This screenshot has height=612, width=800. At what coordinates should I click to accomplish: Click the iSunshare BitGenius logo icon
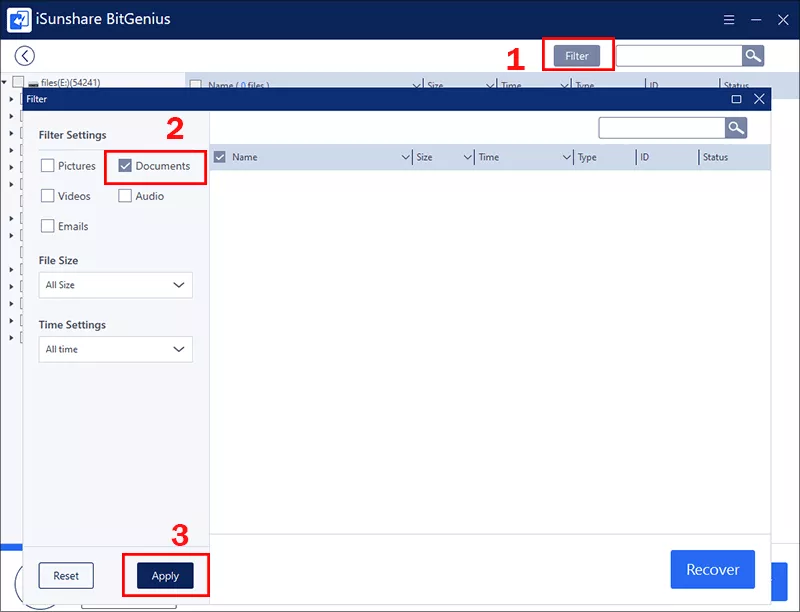tap(19, 20)
